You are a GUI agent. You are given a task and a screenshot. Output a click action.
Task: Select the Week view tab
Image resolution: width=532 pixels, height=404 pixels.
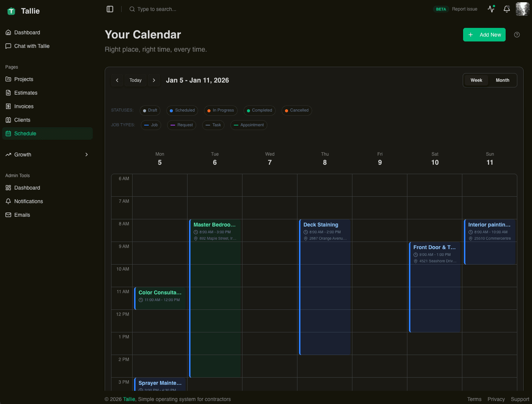point(476,80)
